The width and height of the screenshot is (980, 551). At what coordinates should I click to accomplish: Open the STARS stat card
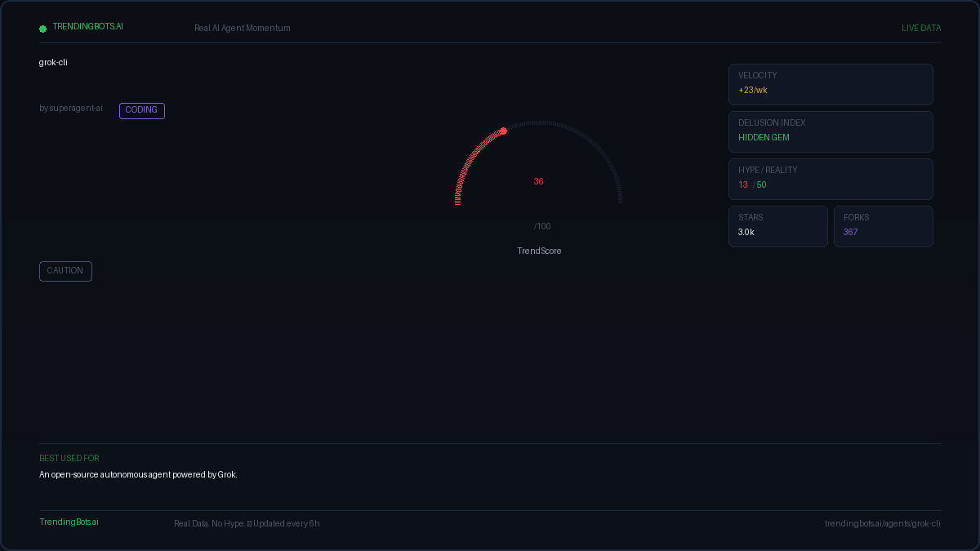778,226
